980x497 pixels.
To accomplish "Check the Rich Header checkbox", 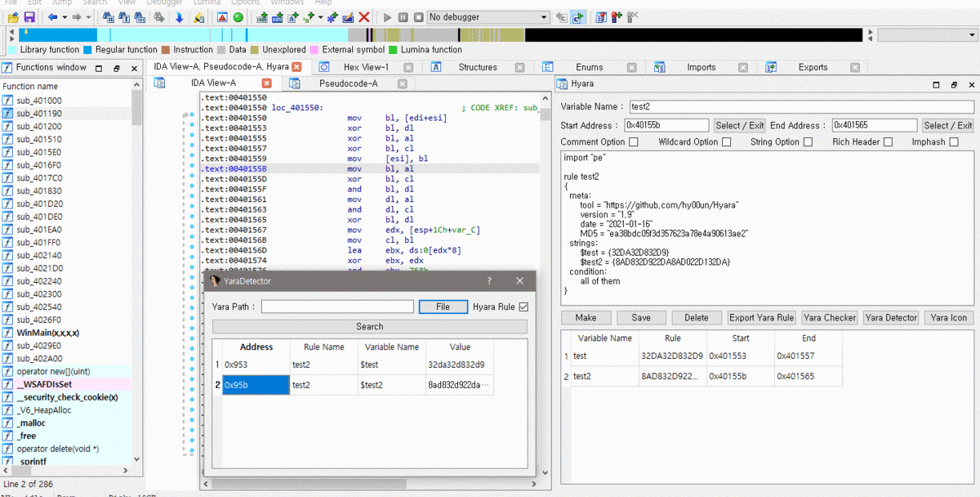I will coord(888,142).
